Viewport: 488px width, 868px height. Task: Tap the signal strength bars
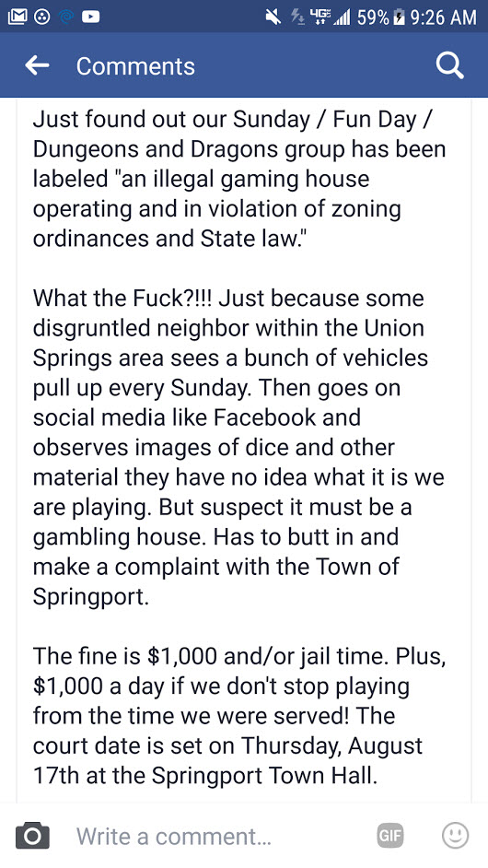coord(342,18)
